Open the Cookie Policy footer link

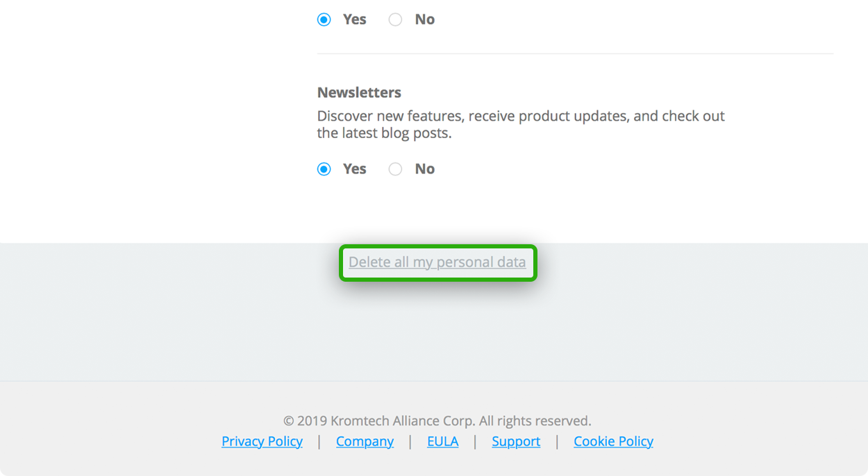tap(613, 441)
